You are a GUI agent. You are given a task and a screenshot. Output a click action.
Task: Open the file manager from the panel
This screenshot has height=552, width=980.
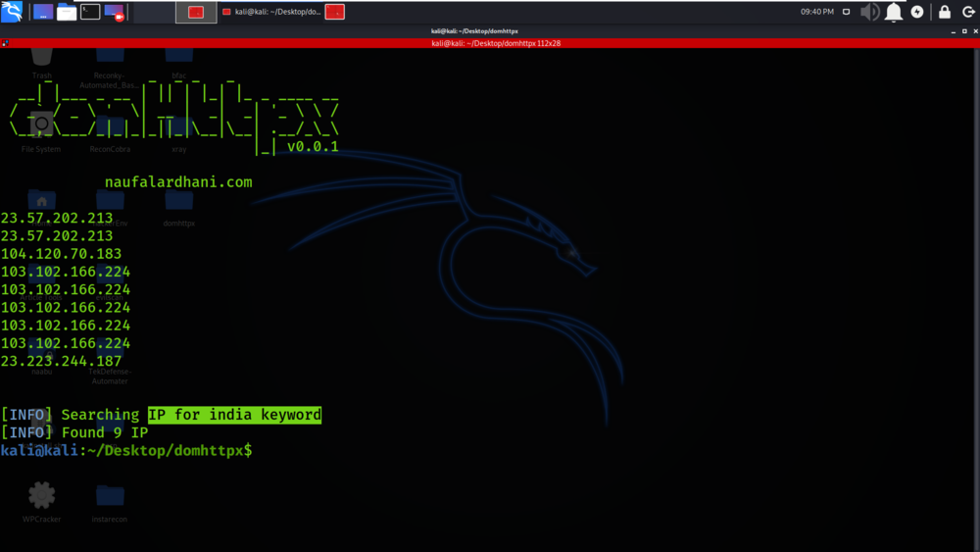[67, 12]
